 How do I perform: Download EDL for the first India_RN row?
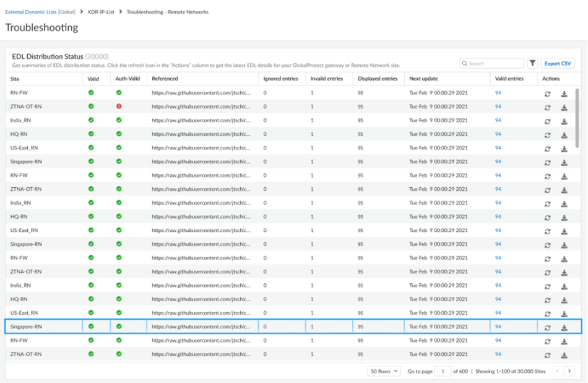click(564, 121)
